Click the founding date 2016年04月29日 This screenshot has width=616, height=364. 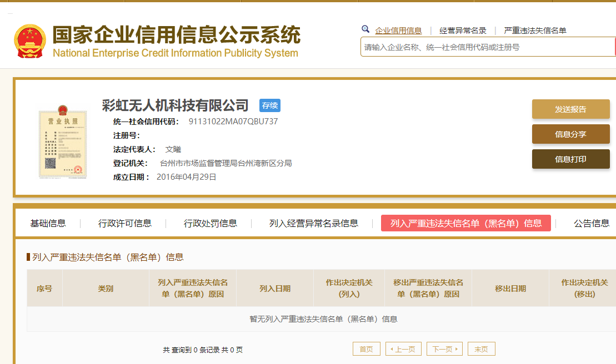point(186,177)
